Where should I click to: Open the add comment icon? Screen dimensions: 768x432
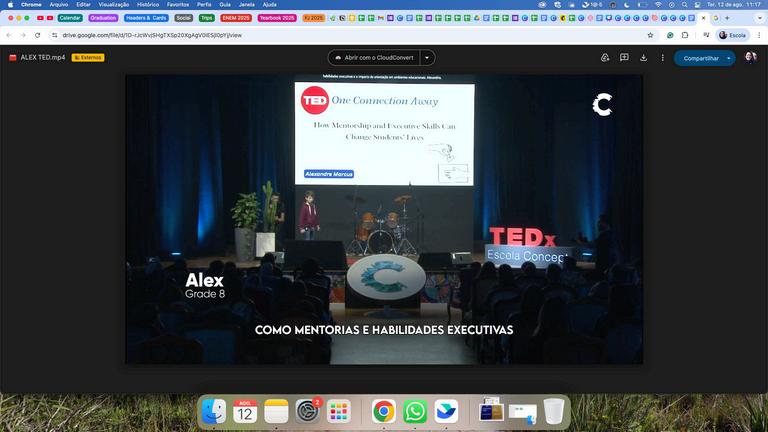(x=624, y=58)
